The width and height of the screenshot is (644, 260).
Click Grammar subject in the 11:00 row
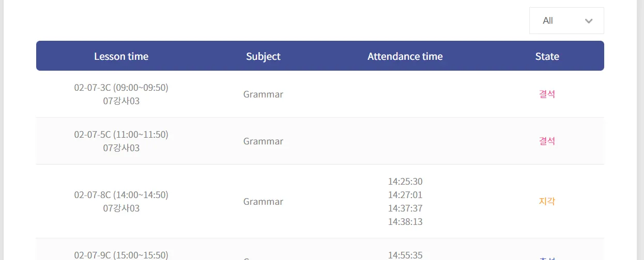pyautogui.click(x=263, y=141)
